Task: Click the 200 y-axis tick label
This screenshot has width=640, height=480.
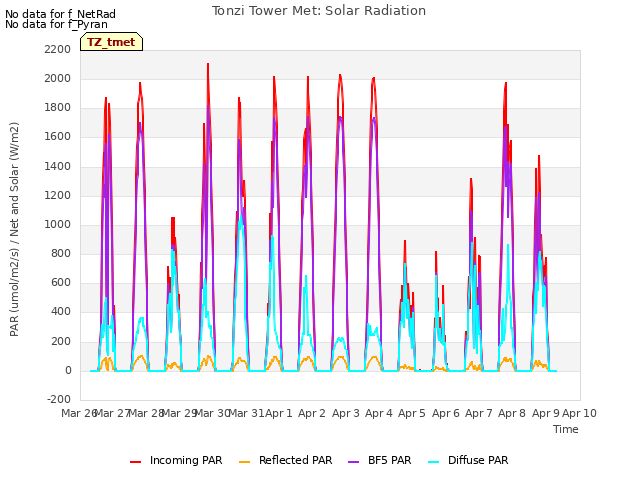Action: [61, 341]
